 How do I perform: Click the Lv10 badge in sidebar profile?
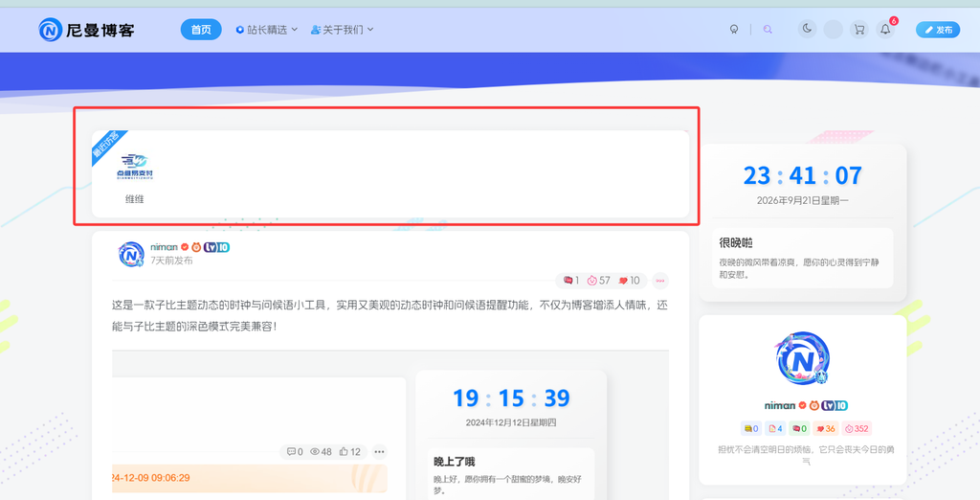835,405
